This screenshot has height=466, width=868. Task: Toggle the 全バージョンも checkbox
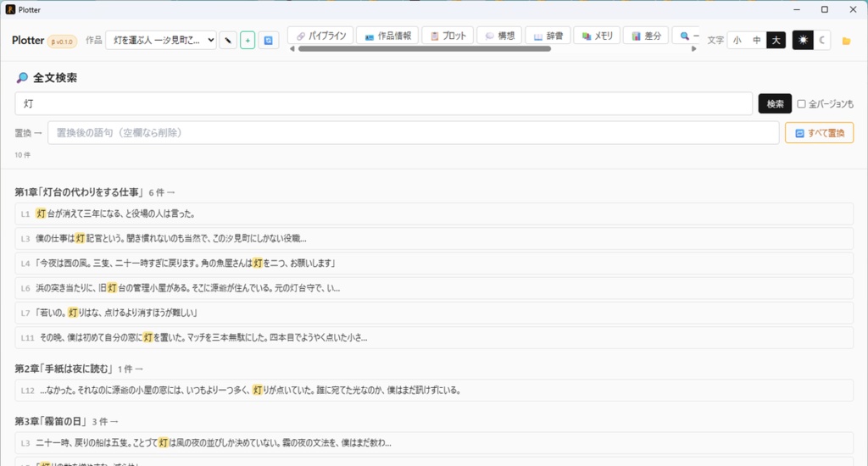tap(801, 104)
